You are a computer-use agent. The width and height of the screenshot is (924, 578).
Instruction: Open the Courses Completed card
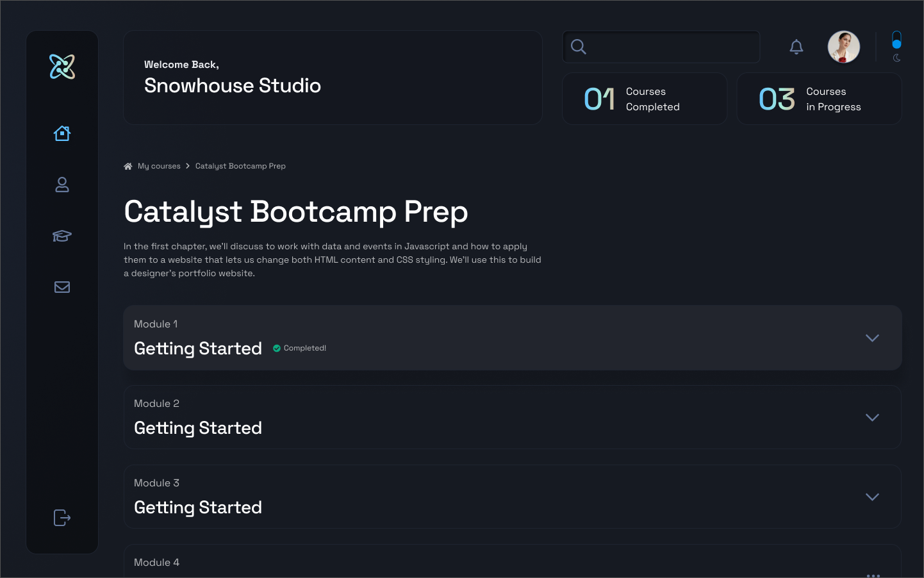(x=645, y=99)
